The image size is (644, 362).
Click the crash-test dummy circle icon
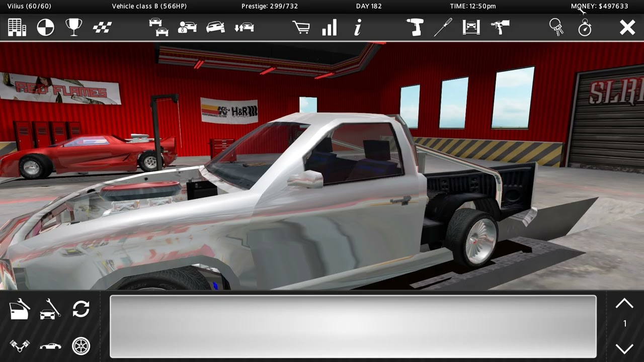click(45, 27)
